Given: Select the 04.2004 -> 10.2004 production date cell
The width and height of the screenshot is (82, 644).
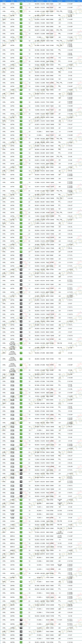Looking at the screenshot, I should tap(40, 23).
